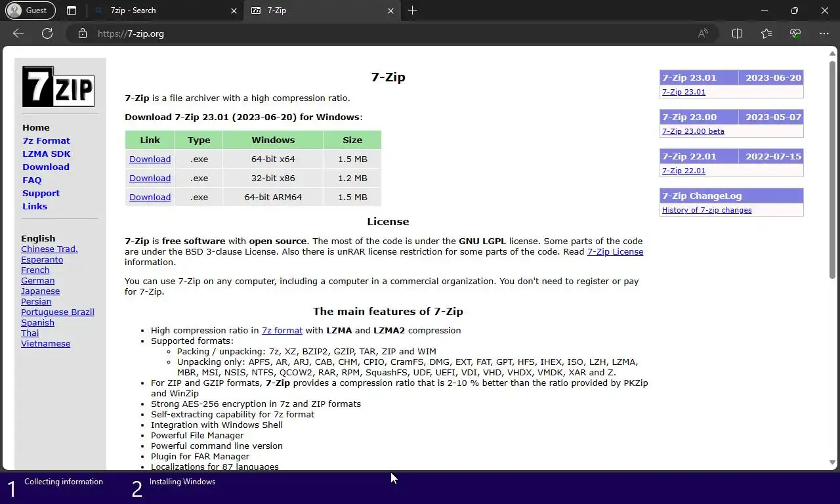Click 'Installing Windows' step label

(x=182, y=482)
